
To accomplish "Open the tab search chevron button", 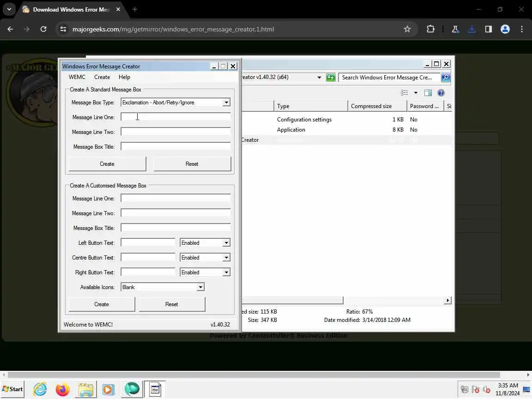I will pos(9,9).
